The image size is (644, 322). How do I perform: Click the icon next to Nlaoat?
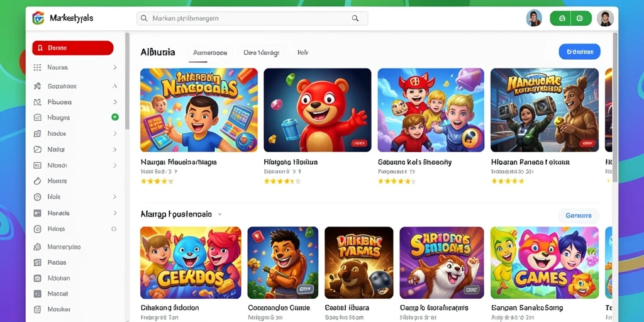click(37, 294)
